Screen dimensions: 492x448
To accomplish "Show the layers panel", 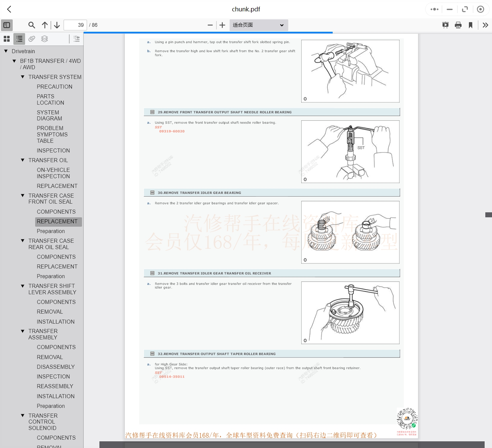I will click(x=45, y=39).
